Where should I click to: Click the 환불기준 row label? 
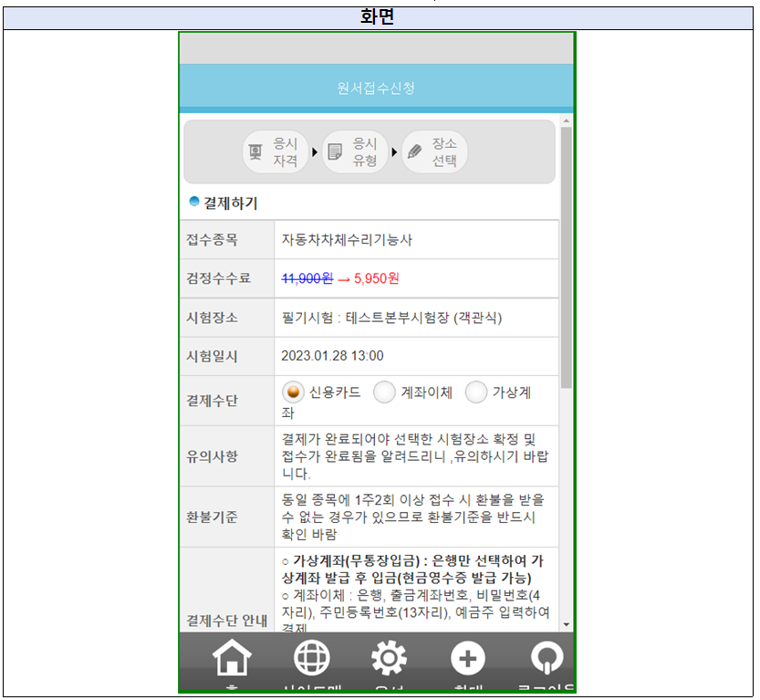(213, 517)
